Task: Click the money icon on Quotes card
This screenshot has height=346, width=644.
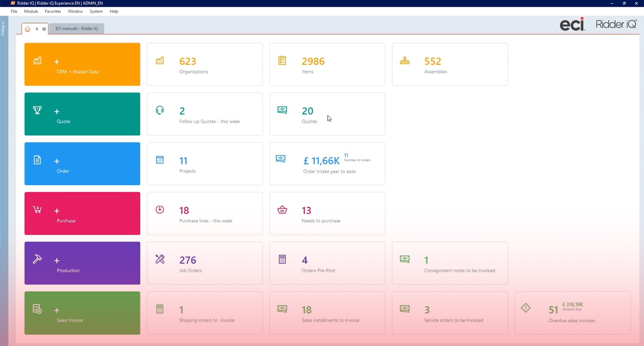Action: click(x=282, y=110)
